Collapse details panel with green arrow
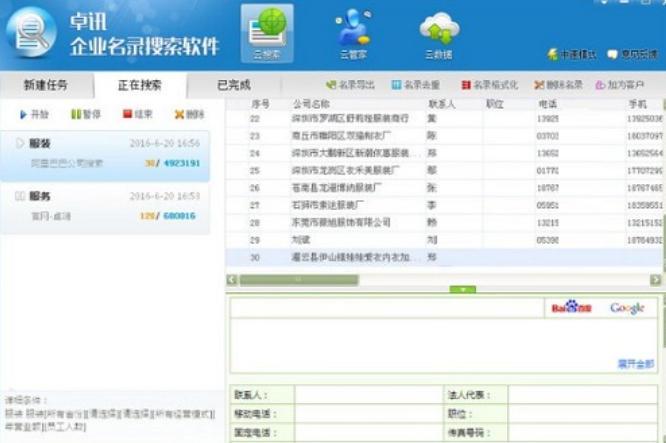Viewport: 666px width, 443px height. [x=463, y=289]
